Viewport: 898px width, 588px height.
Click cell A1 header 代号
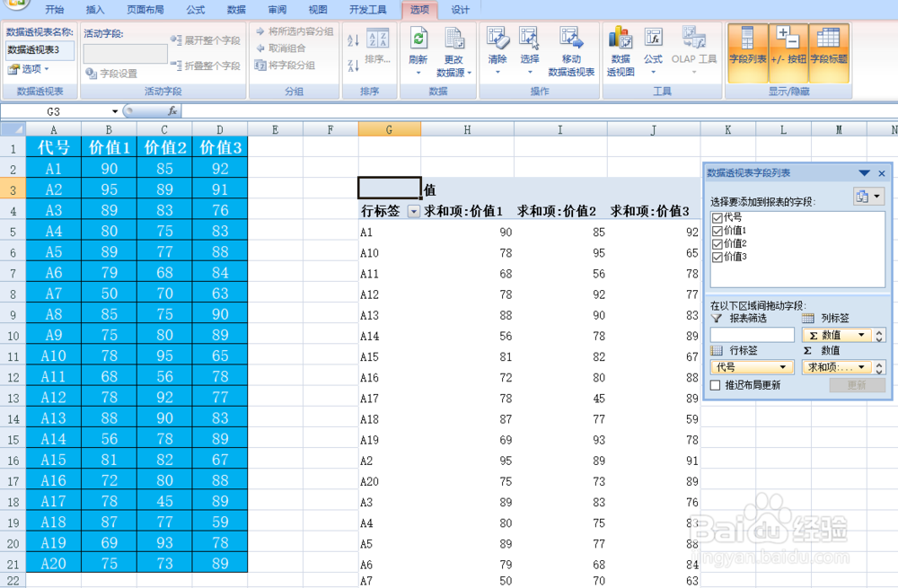[x=54, y=148]
